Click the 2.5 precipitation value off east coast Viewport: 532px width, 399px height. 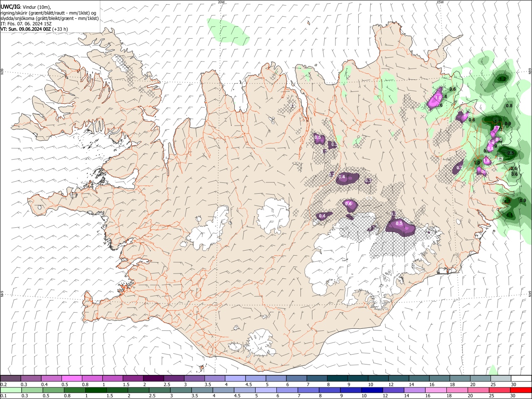coord(511,153)
